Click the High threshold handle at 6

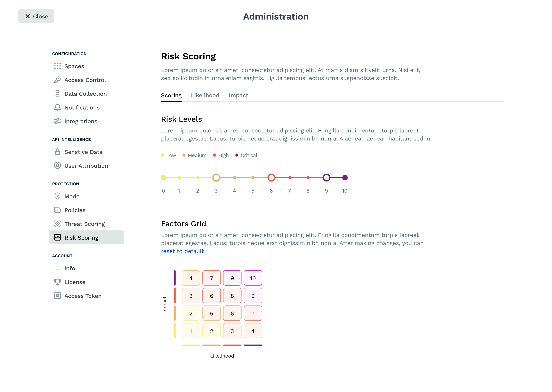271,178
